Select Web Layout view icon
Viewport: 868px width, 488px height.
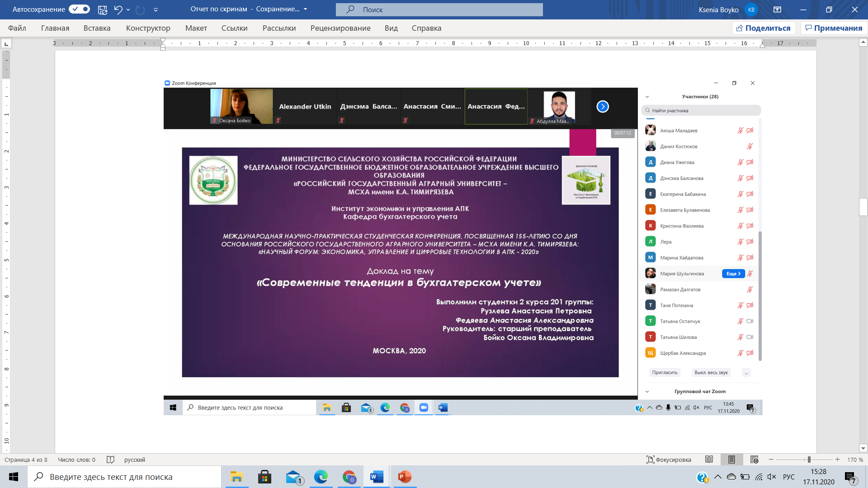pyautogui.click(x=754, y=460)
